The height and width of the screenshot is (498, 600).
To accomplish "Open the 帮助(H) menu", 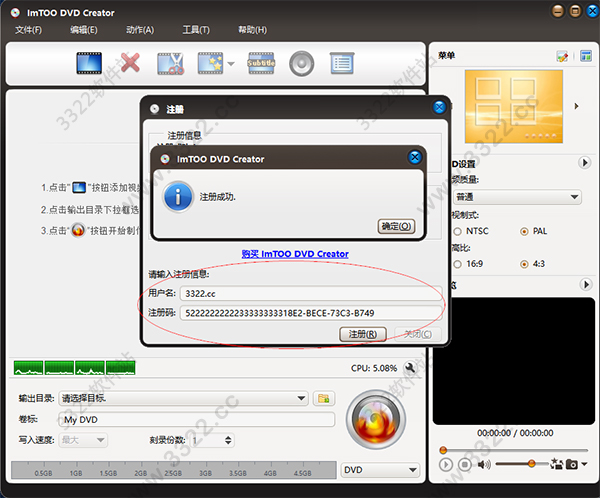I will pyautogui.click(x=253, y=30).
